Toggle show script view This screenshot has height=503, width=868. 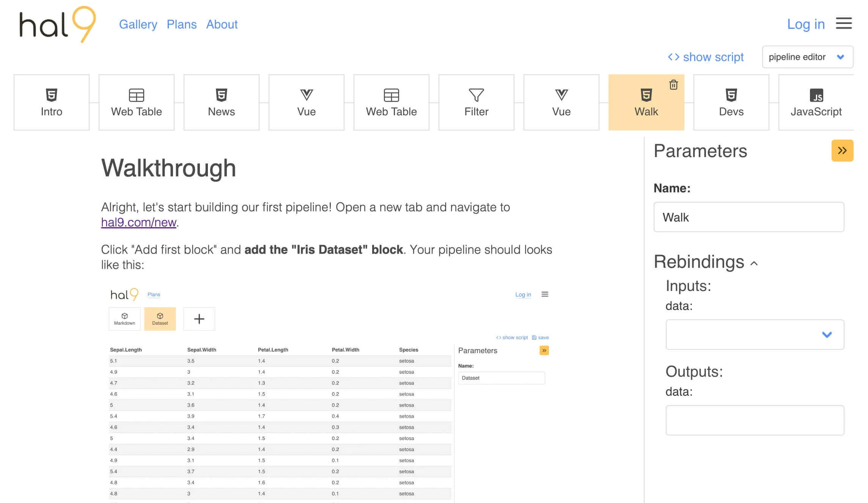point(706,57)
